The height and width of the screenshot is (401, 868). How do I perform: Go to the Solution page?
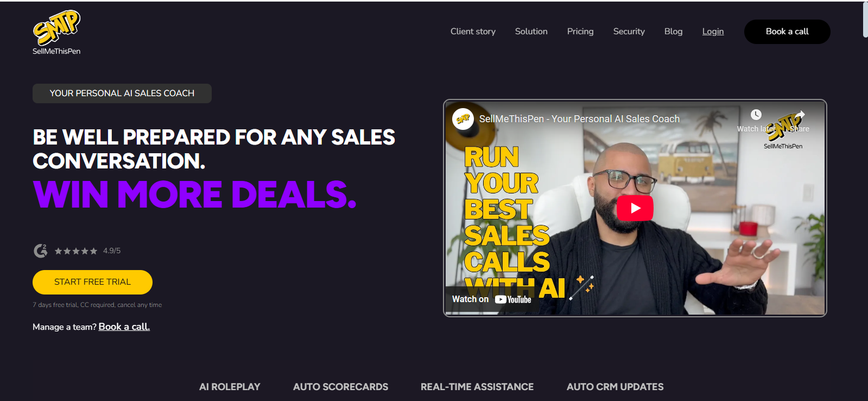[x=531, y=32]
